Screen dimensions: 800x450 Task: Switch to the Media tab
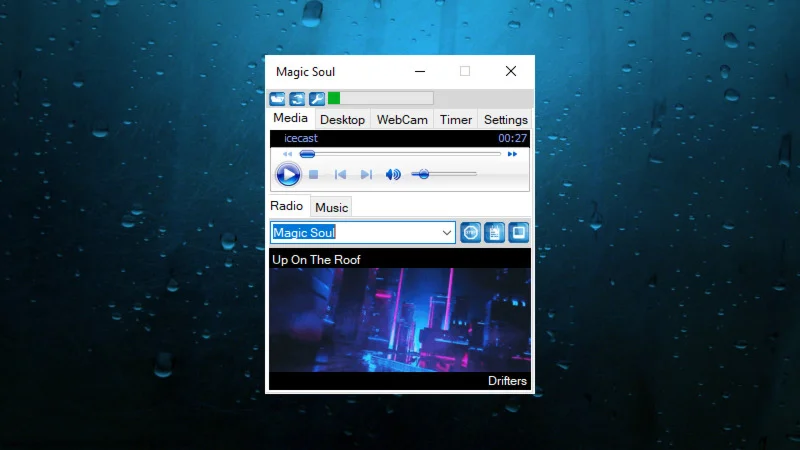290,118
